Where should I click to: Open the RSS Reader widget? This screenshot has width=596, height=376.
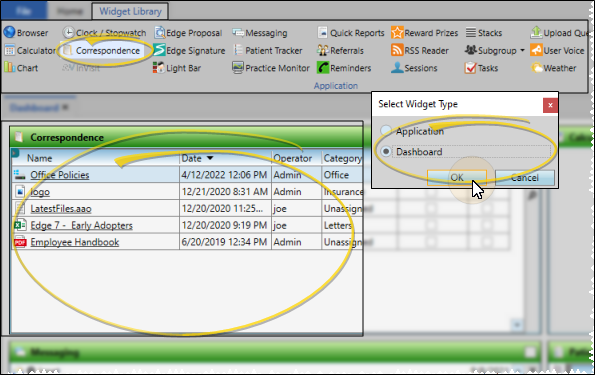point(420,51)
